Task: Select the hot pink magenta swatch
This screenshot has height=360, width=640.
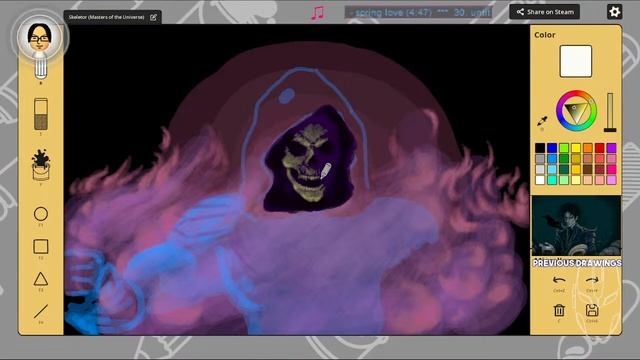Action: [x=611, y=169]
